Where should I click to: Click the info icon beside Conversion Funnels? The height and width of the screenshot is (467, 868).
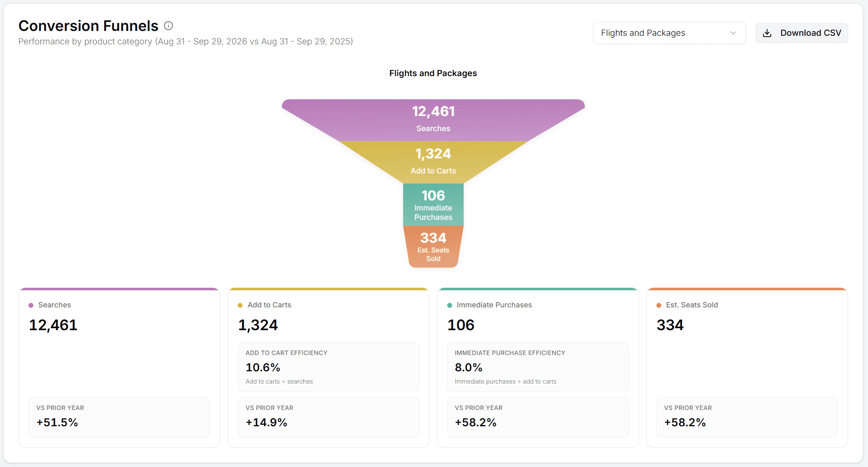[x=168, y=26]
